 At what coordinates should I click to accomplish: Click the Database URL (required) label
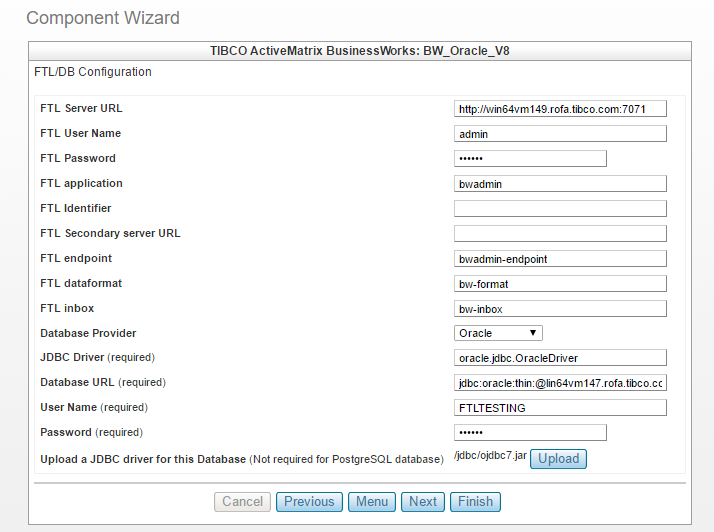point(103,383)
